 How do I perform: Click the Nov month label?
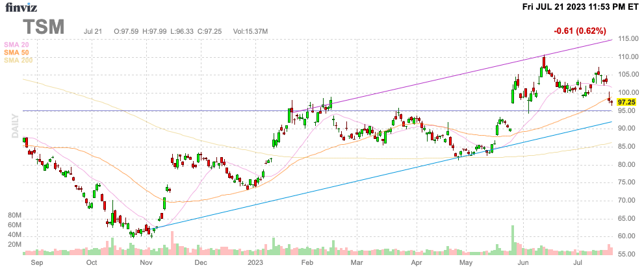tap(146, 262)
